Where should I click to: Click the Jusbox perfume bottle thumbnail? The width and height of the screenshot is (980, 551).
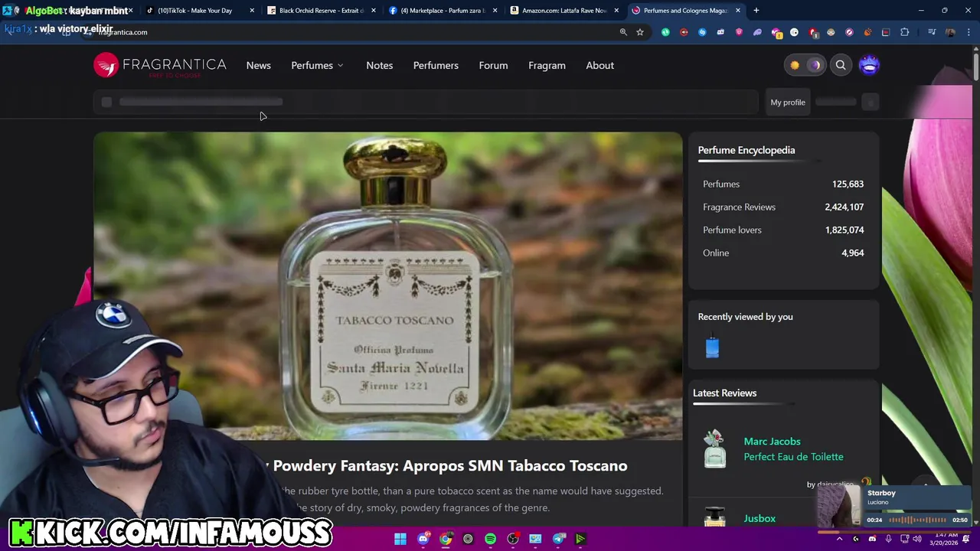point(714,516)
